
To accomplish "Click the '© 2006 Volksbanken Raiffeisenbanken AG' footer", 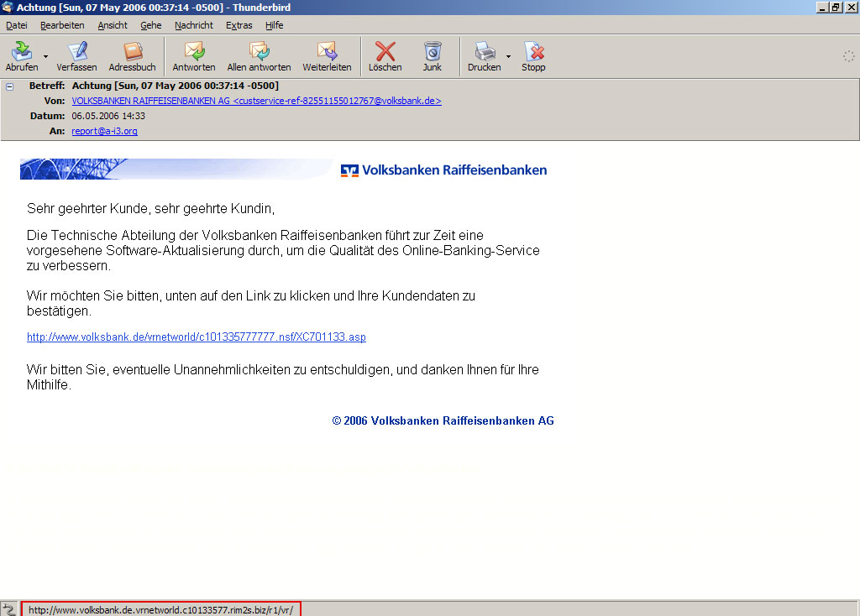I will pos(443,421).
